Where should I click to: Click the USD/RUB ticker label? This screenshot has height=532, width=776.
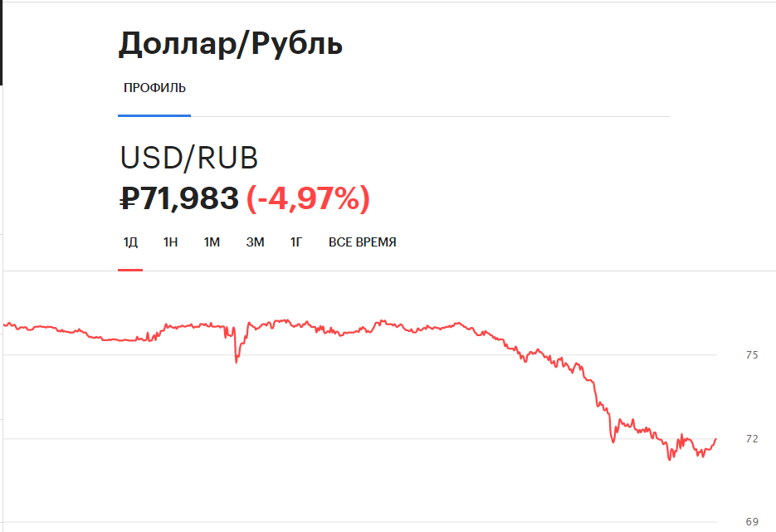[x=189, y=158]
